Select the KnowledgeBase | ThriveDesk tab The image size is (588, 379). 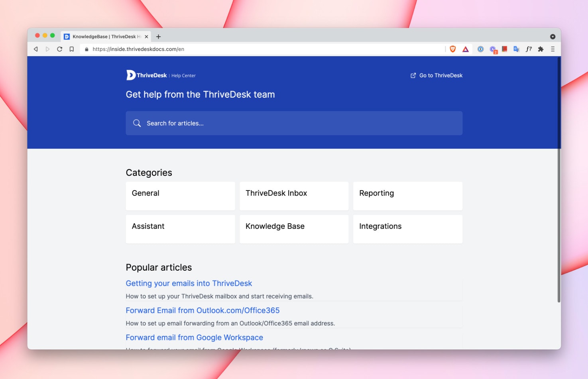[x=106, y=37]
